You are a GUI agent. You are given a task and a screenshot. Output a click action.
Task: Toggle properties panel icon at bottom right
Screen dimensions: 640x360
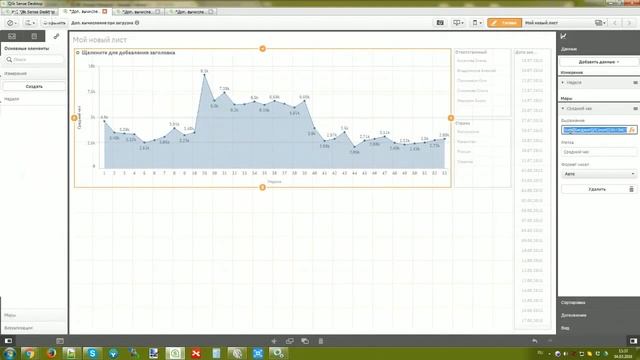click(x=633, y=341)
